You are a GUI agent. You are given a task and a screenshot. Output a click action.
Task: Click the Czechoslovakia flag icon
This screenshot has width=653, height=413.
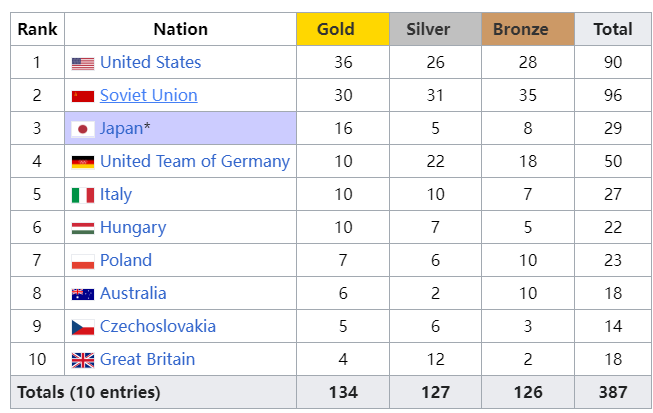[x=83, y=327]
